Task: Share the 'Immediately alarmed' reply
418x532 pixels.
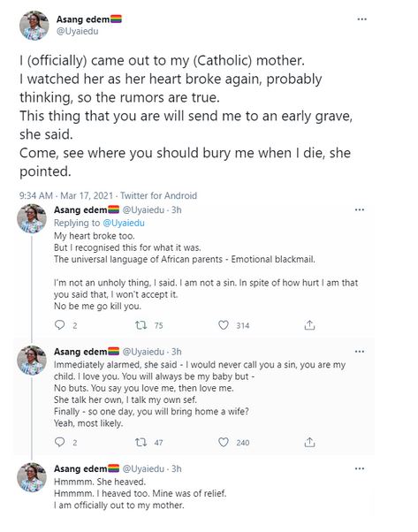Action: 309,442
